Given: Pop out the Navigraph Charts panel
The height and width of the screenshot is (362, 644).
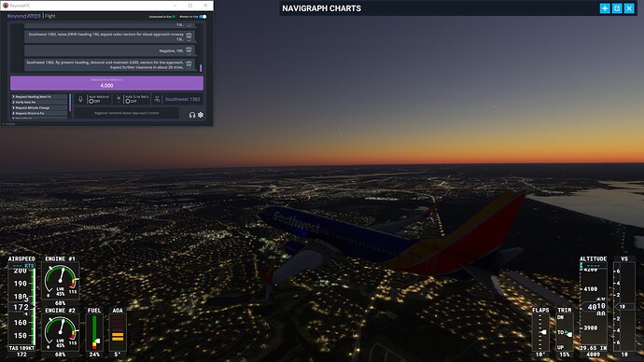Looking at the screenshot, I should tap(617, 8).
